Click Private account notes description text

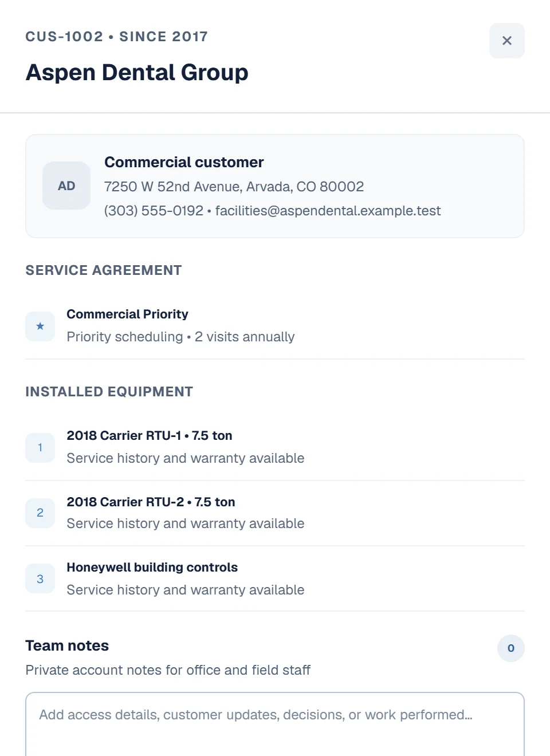[168, 670]
